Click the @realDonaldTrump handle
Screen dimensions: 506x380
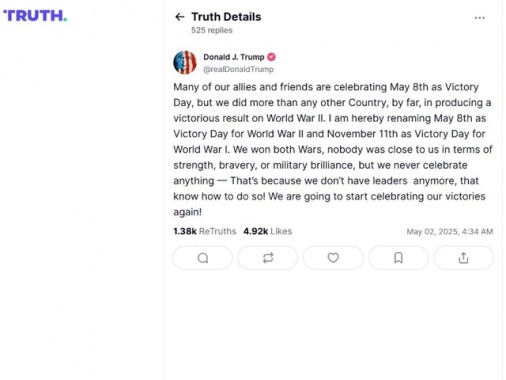coord(238,69)
